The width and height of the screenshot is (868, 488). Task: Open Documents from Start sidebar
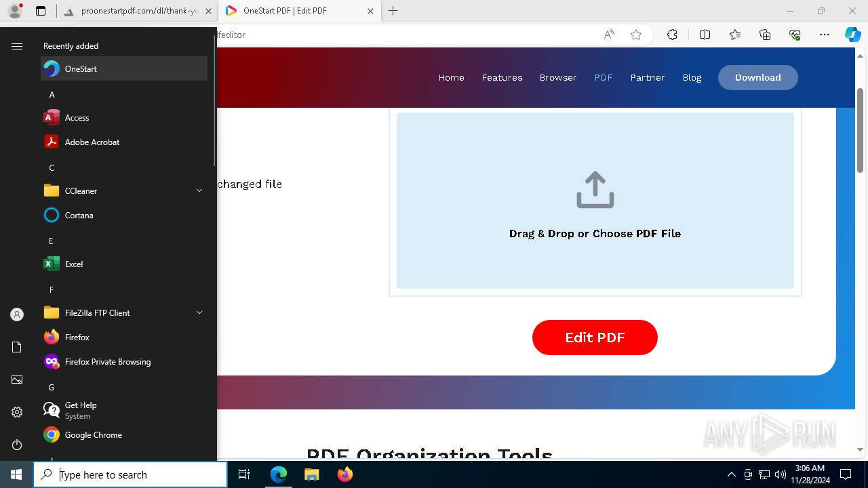coord(17,347)
